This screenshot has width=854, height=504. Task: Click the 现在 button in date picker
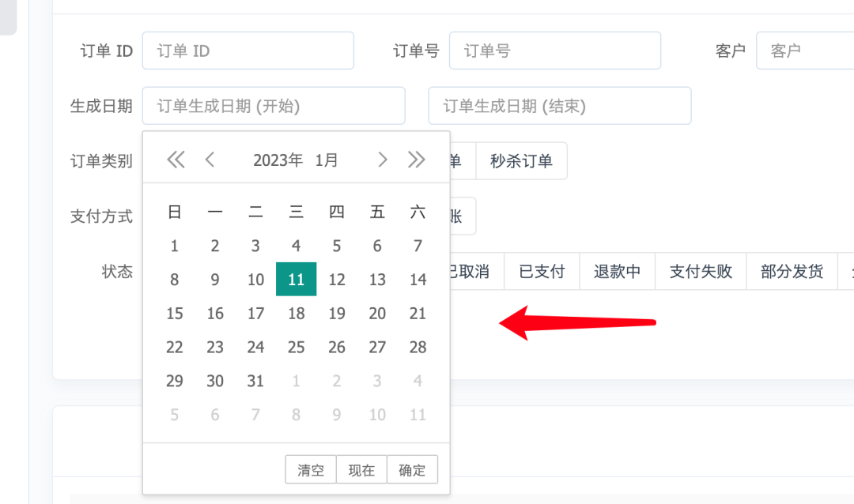point(361,470)
